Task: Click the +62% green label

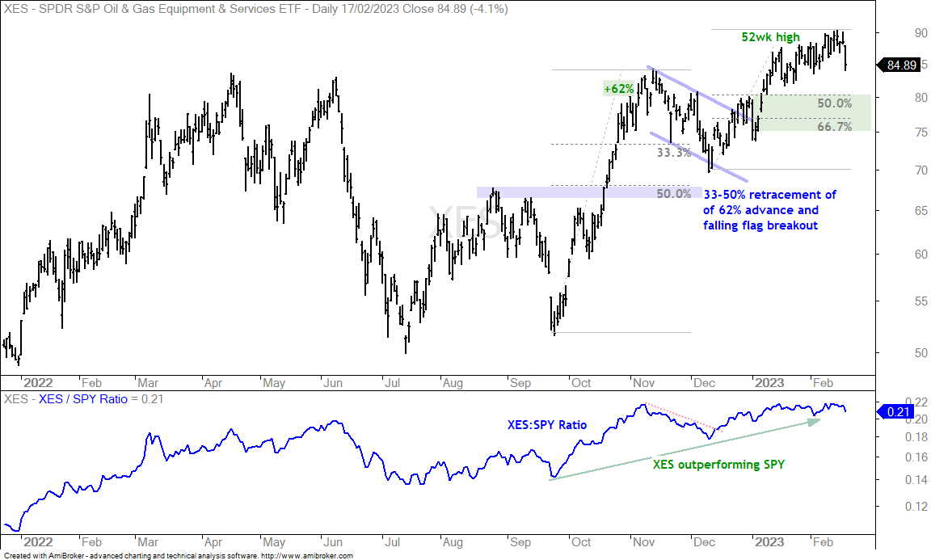Action: (618, 88)
